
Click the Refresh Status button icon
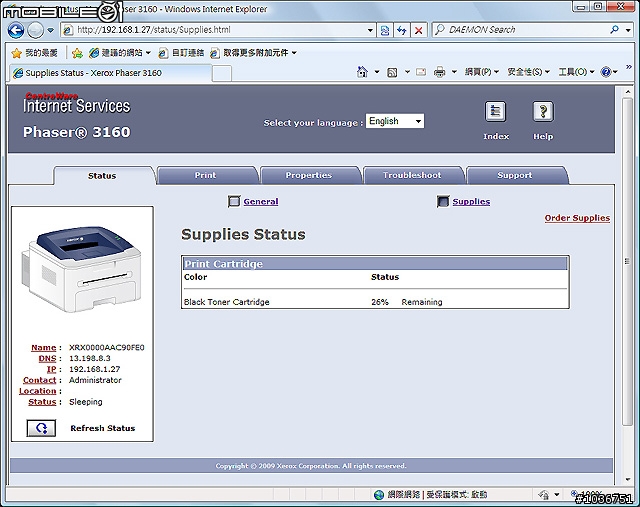pos(41,428)
